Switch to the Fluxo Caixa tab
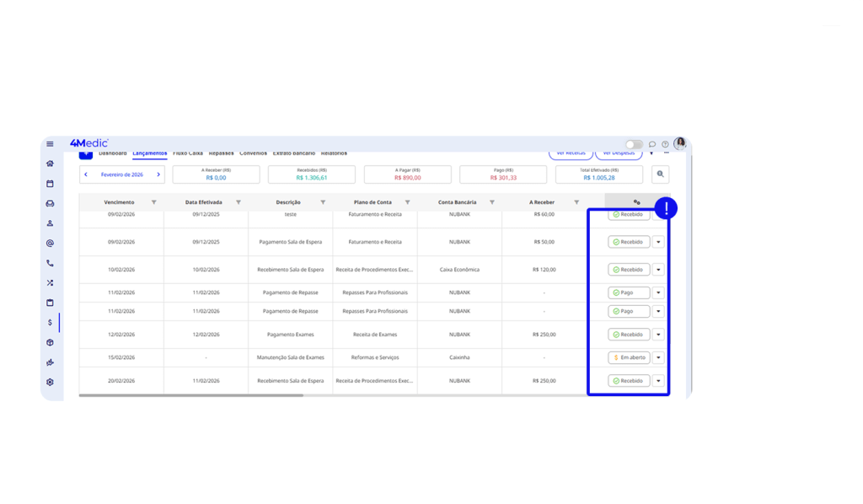Viewport: 863px width, 504px height. 187,153
